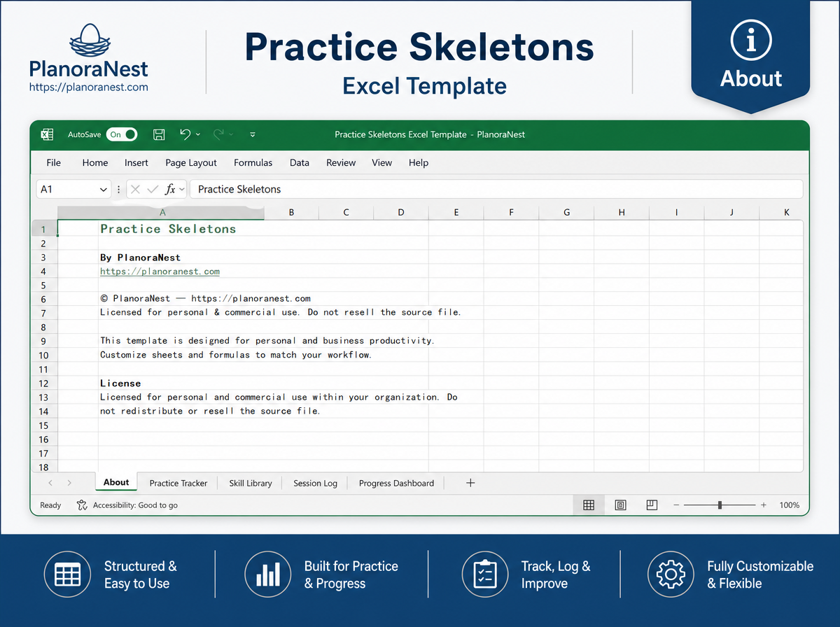Click the Redo arrow icon
Image resolution: width=840 pixels, height=627 pixels.
coord(218,134)
